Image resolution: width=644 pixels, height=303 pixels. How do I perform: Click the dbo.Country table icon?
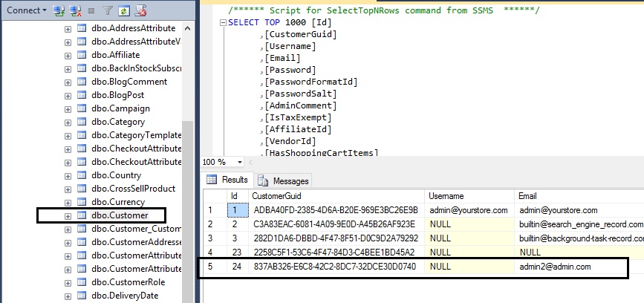click(82, 175)
